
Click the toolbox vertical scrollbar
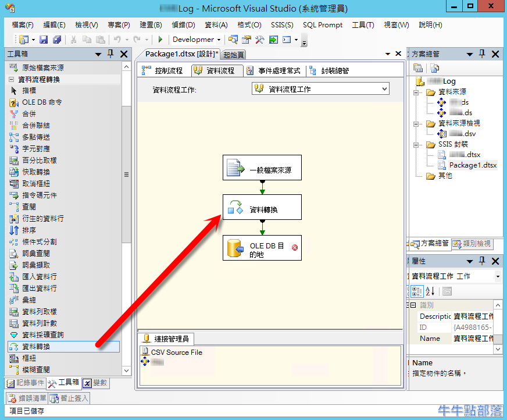click(x=126, y=175)
